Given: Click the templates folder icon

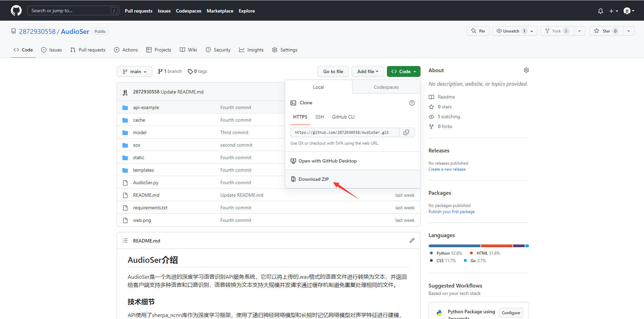Looking at the screenshot, I should coord(125,170).
